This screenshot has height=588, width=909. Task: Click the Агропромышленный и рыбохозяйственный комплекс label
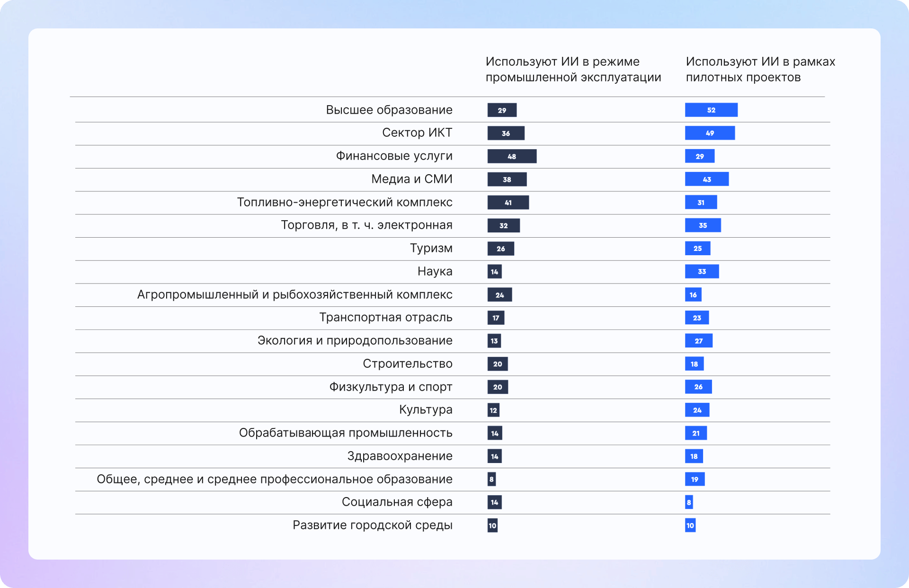pos(294,294)
